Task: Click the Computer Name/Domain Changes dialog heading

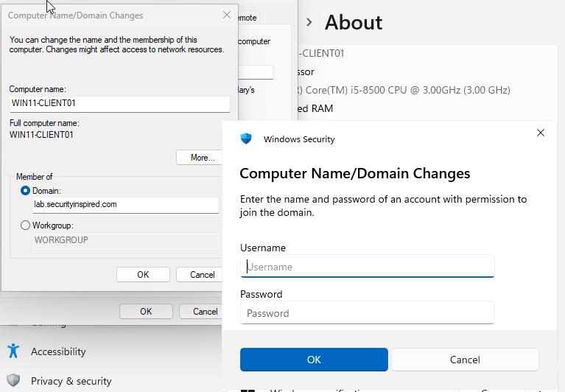Action: point(354,173)
